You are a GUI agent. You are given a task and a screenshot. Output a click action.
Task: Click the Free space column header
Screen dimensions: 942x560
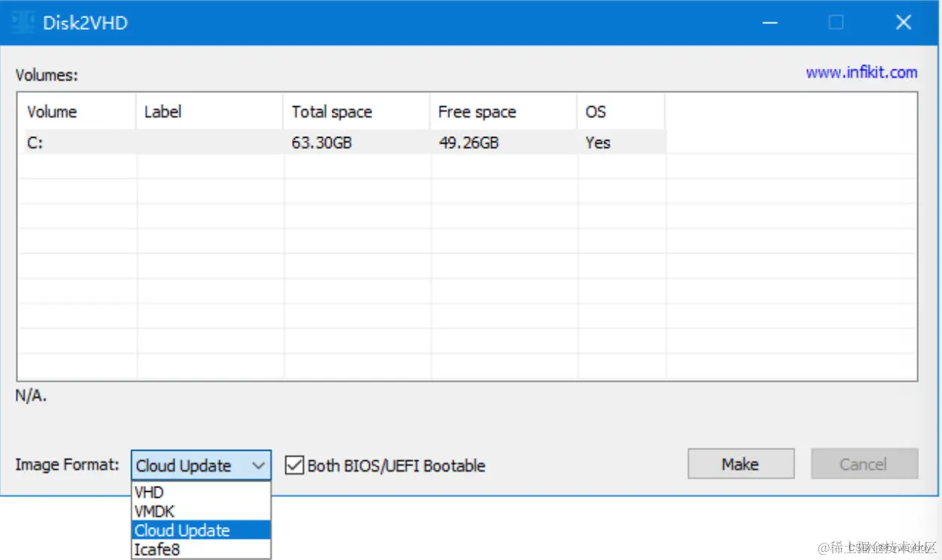[503, 112]
